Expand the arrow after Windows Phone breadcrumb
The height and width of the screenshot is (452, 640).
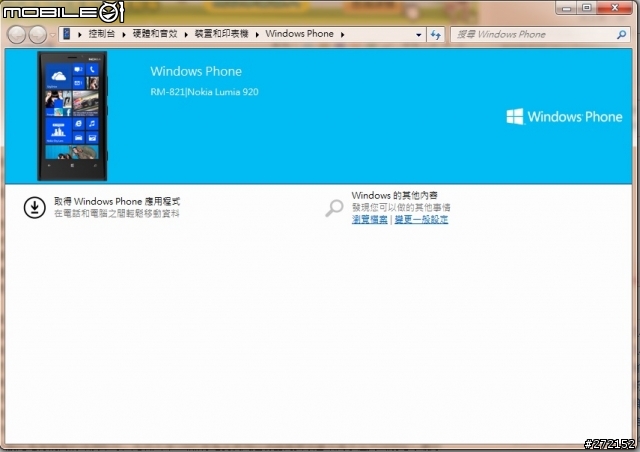click(342, 35)
